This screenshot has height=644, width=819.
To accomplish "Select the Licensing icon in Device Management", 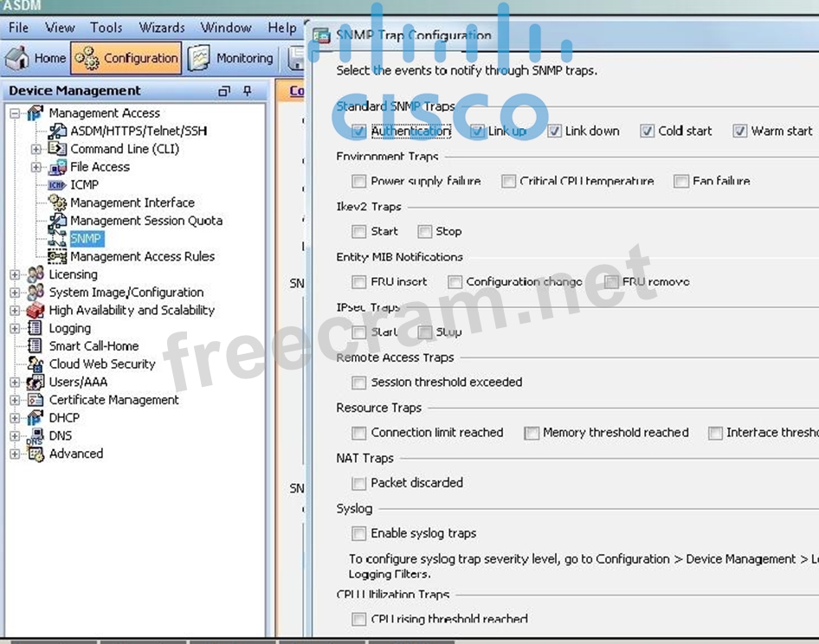I will click(x=35, y=274).
